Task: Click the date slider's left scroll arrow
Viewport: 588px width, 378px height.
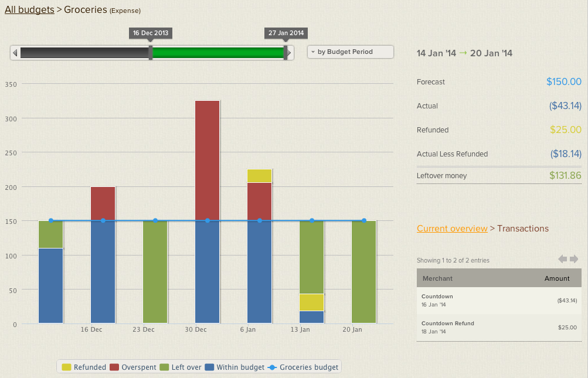Action: click(x=15, y=53)
